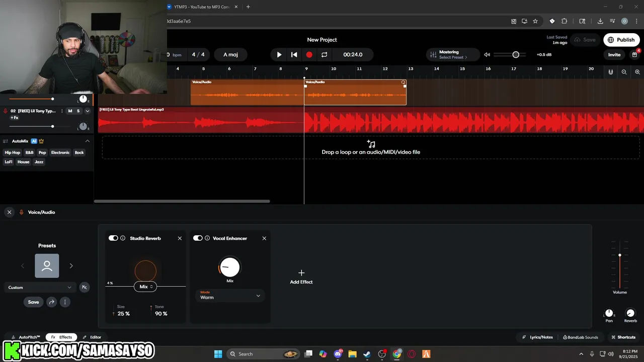Pick the Jazz AutoMix genre
Viewport: 644px width, 362px height.
pos(39,162)
